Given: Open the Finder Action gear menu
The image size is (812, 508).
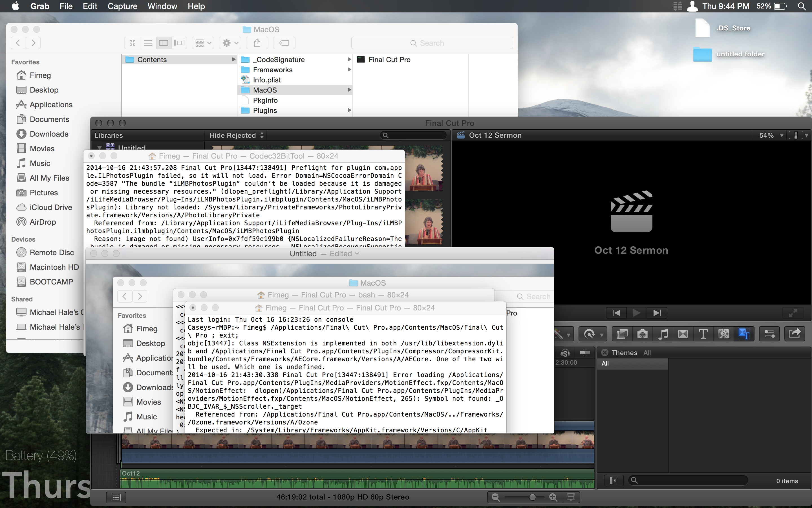Looking at the screenshot, I should (x=230, y=43).
